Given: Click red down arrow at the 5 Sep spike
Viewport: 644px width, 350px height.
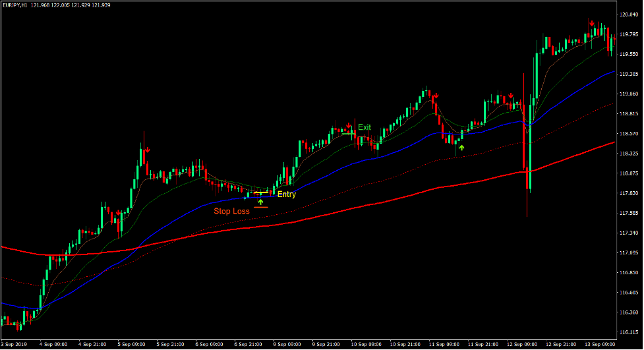Looking at the screenshot, I should coord(148,150).
